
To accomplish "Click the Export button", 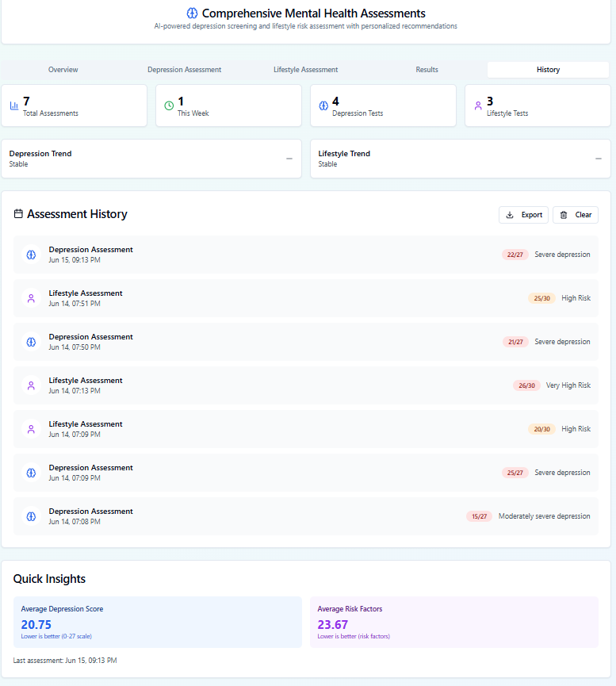I will pos(523,214).
